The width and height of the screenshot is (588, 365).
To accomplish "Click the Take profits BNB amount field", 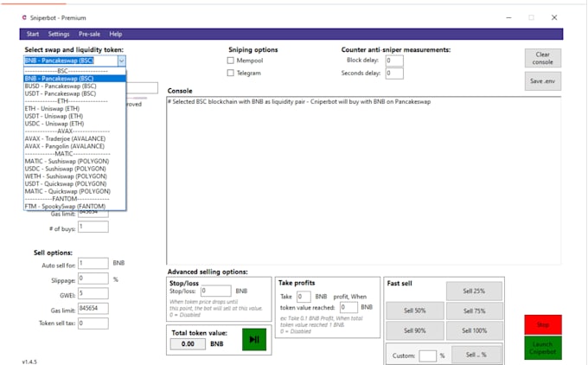I will coord(304,297).
